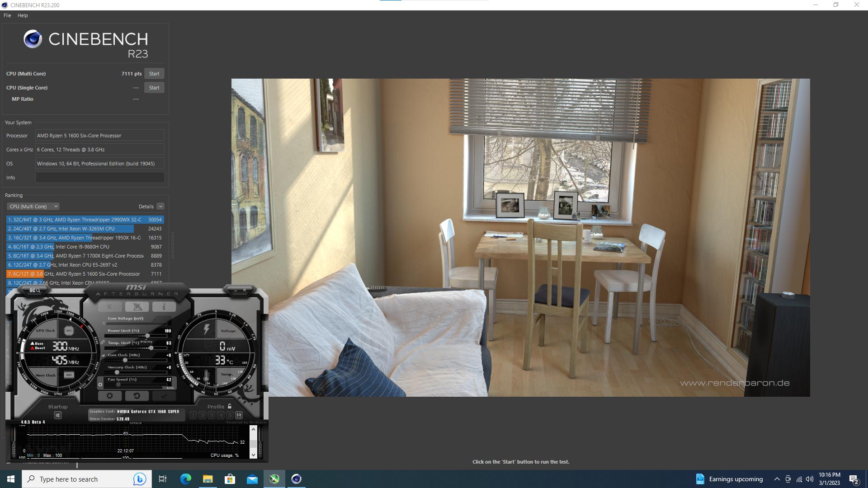This screenshot has height=488, width=868.
Task: Open the OC Scanner in Afterburner
Action: (x=35, y=291)
